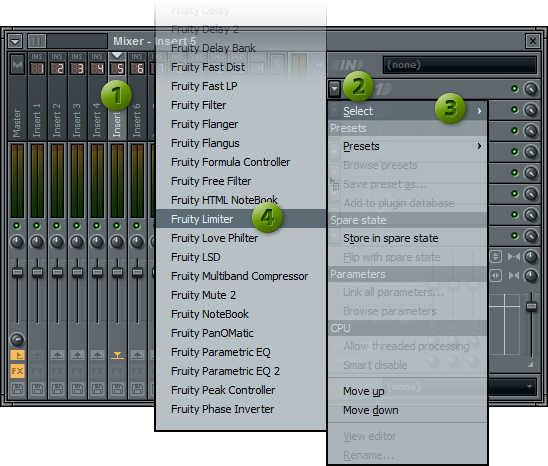This screenshot has height=466, width=548.
Task: Click Rename… in the slot menu
Action: click(x=407, y=455)
